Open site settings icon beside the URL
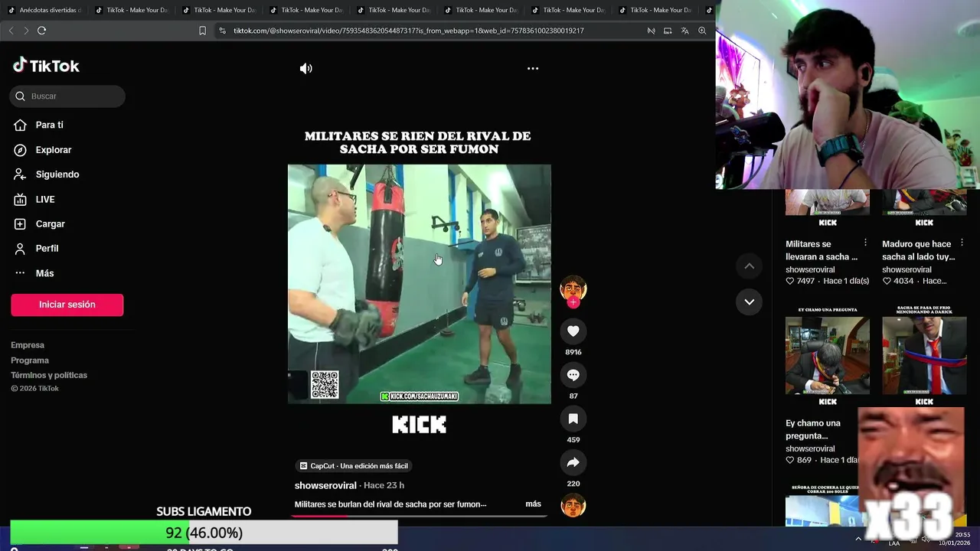Screen dimensions: 980x551 click(x=222, y=31)
